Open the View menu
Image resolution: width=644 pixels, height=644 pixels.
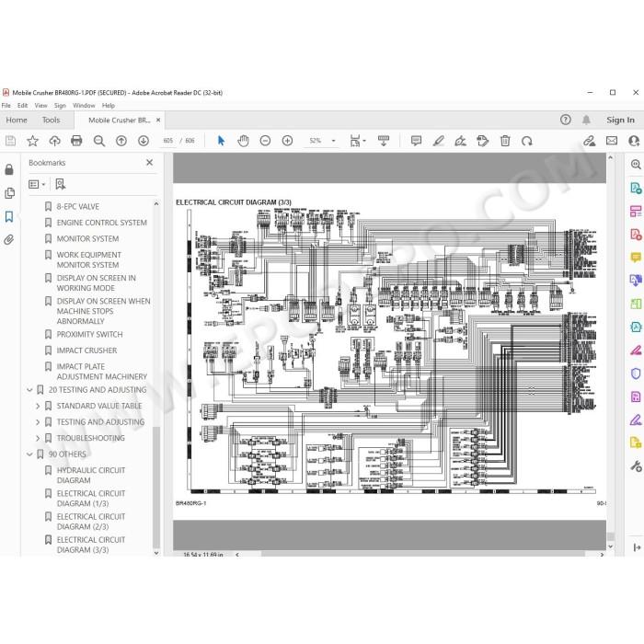coord(41,106)
